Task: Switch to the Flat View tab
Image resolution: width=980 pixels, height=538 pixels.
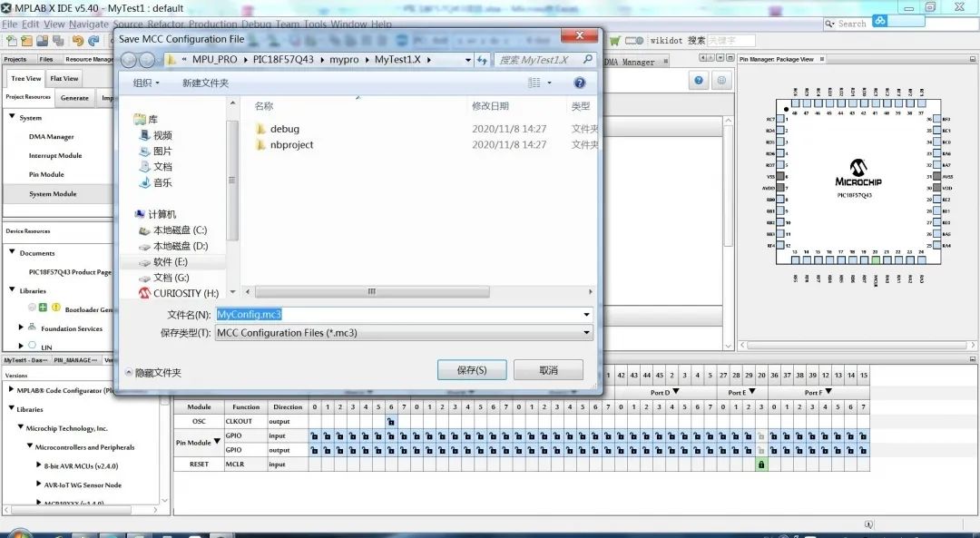Action: 64,79
